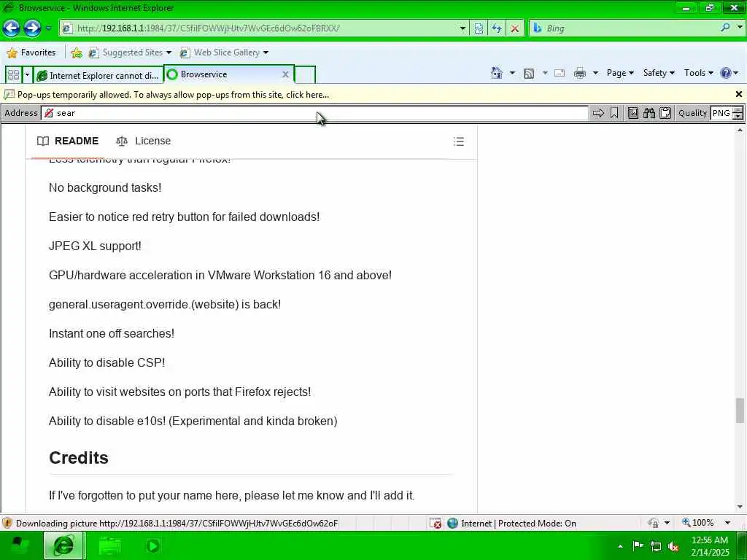Click the scrollbar up arrow
This screenshot has height=560, width=747.
[x=740, y=130]
